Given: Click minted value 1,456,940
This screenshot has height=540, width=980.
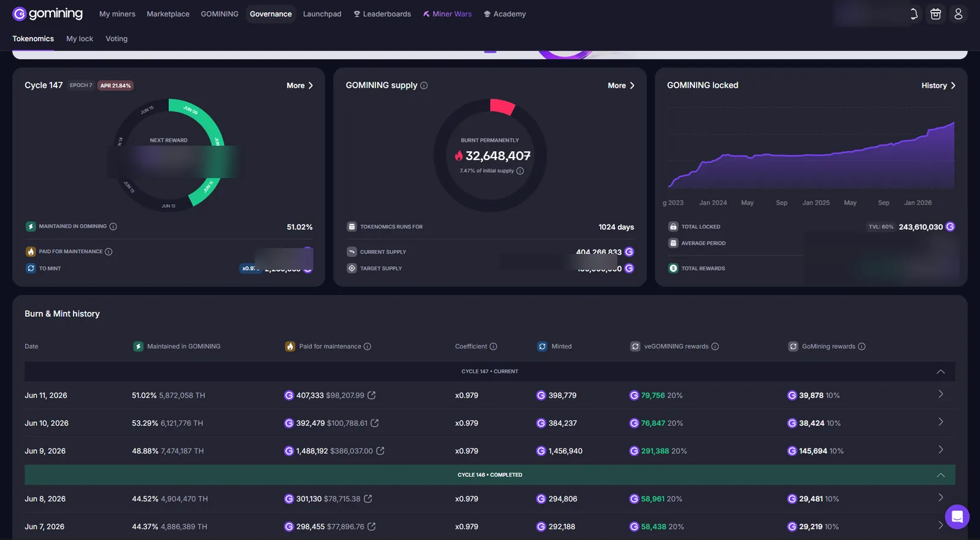Looking at the screenshot, I should pos(565,451).
